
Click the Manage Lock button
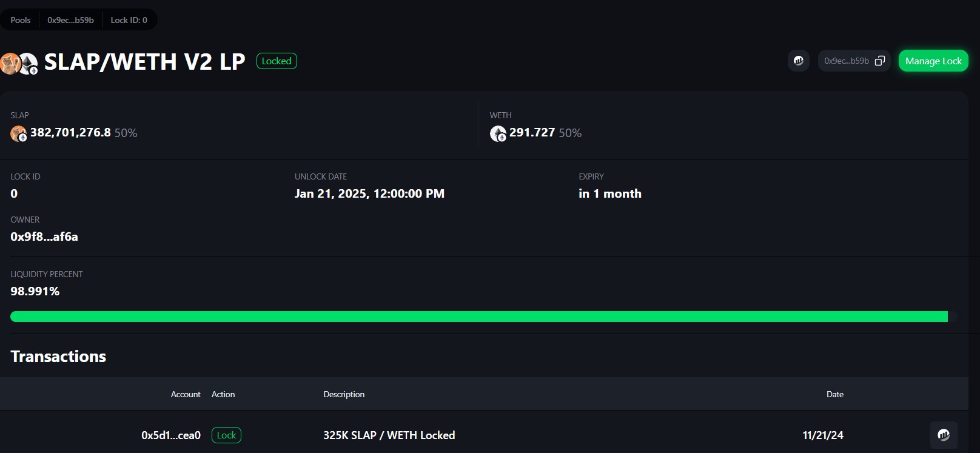point(933,61)
